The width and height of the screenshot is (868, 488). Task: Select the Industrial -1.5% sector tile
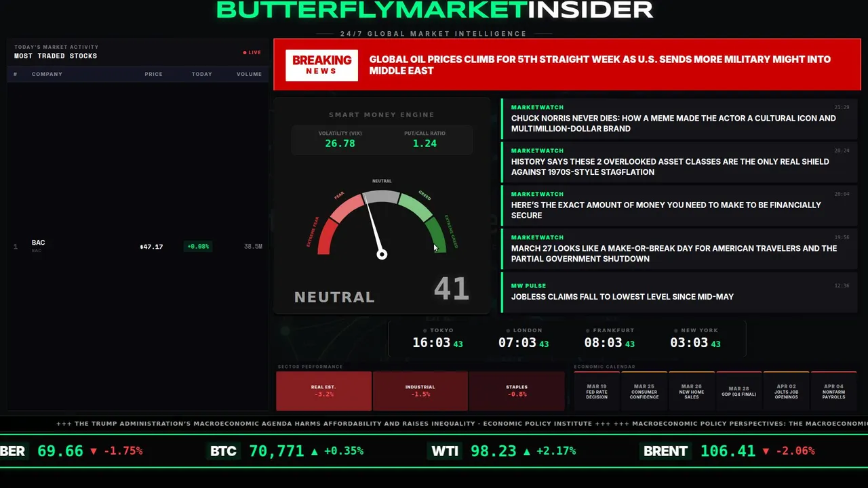pos(420,391)
